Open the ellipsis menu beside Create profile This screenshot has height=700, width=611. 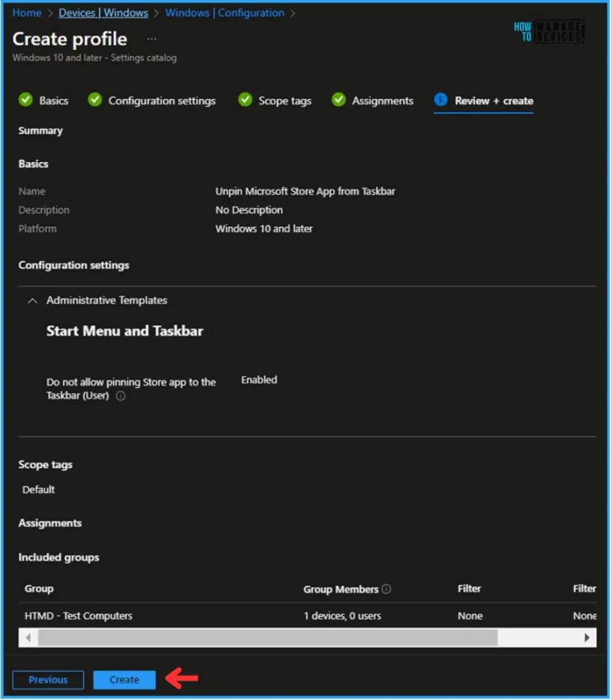(x=152, y=40)
